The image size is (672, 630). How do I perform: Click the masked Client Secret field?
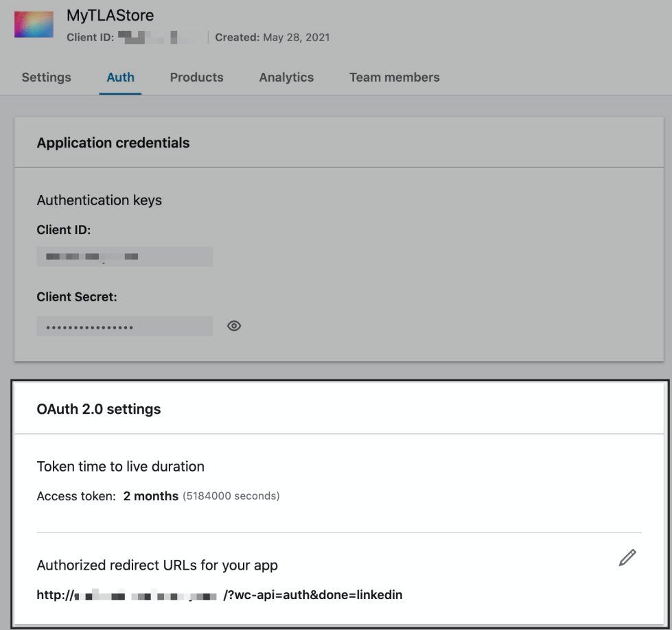point(125,326)
